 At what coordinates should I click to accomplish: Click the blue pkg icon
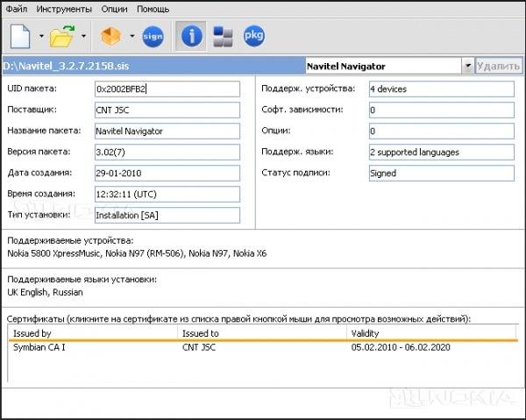point(254,36)
